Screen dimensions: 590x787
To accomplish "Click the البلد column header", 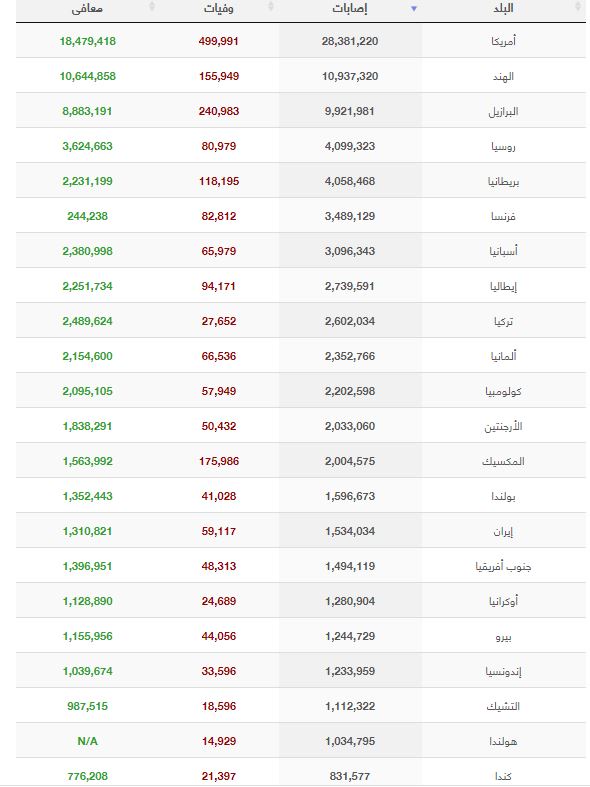I will [503, 9].
